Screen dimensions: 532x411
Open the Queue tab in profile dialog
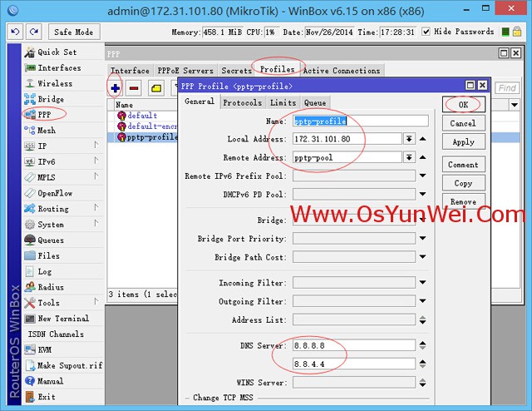pos(315,102)
